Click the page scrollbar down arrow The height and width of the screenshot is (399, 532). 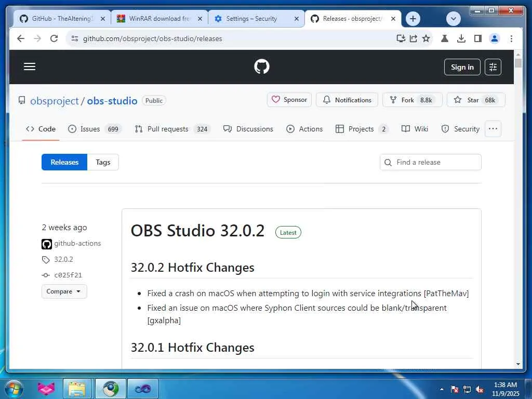[x=518, y=364]
